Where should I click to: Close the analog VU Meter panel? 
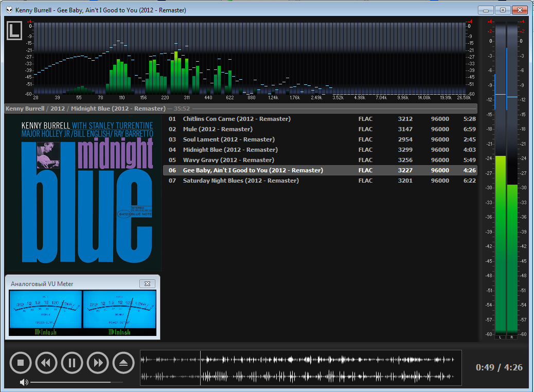pyautogui.click(x=147, y=283)
